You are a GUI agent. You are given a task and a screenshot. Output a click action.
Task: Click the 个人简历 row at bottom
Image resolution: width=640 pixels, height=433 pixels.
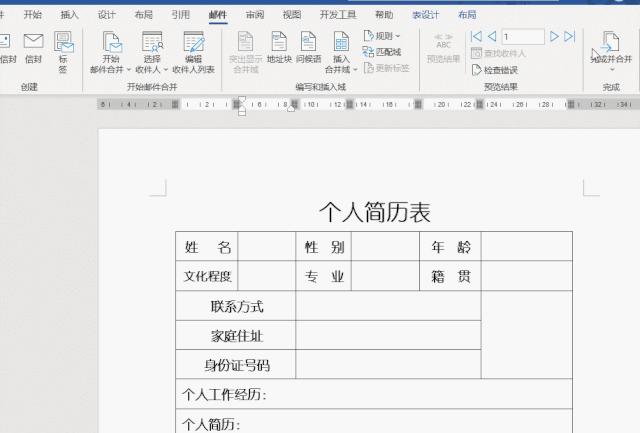pos(374,422)
